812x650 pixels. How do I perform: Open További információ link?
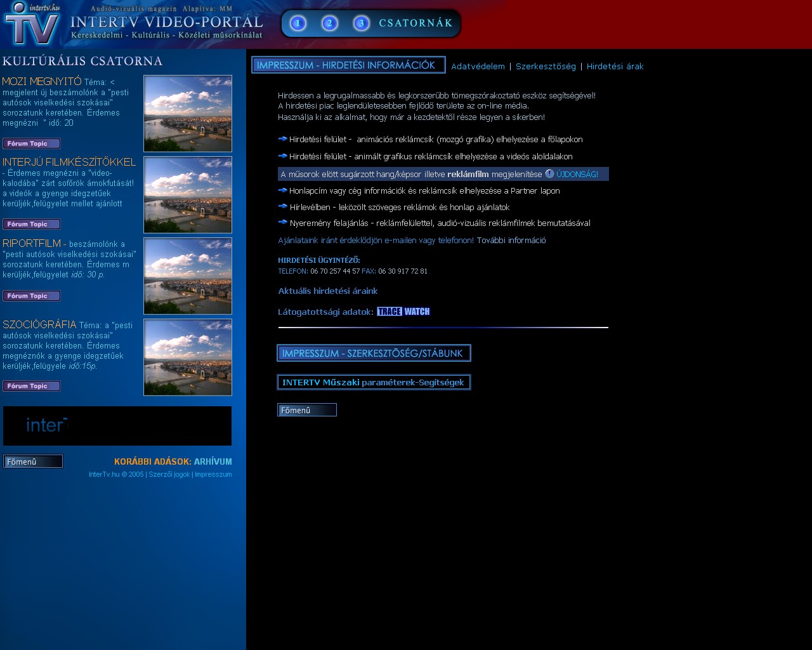coord(511,240)
